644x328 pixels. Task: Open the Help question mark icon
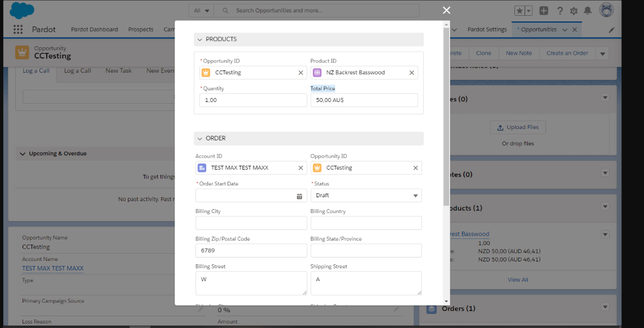560,11
